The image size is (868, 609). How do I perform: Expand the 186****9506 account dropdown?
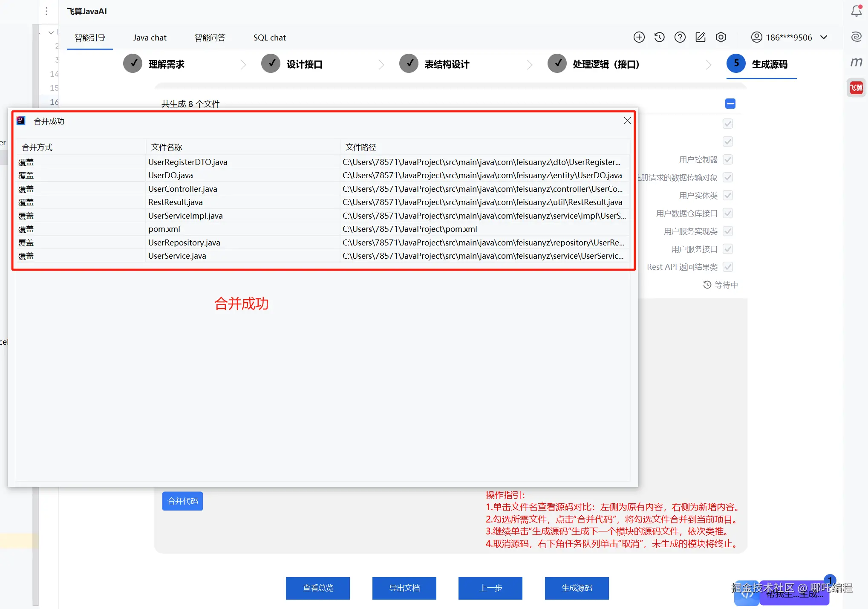click(x=824, y=38)
